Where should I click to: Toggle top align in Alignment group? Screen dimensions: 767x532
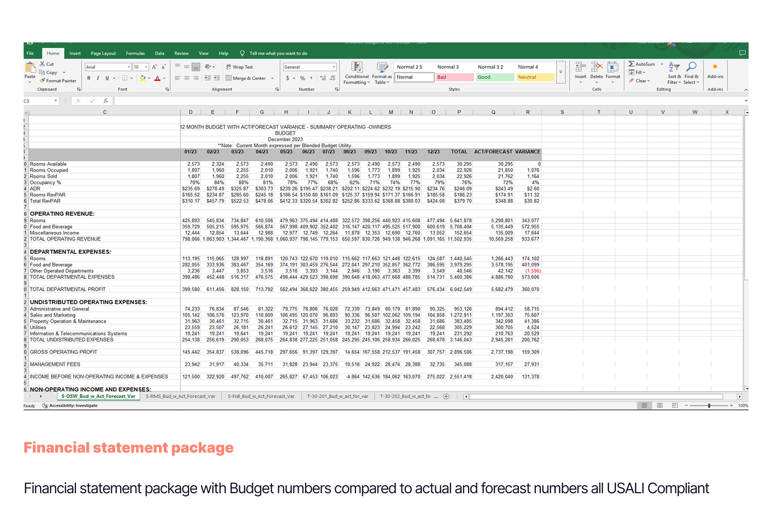click(177, 67)
